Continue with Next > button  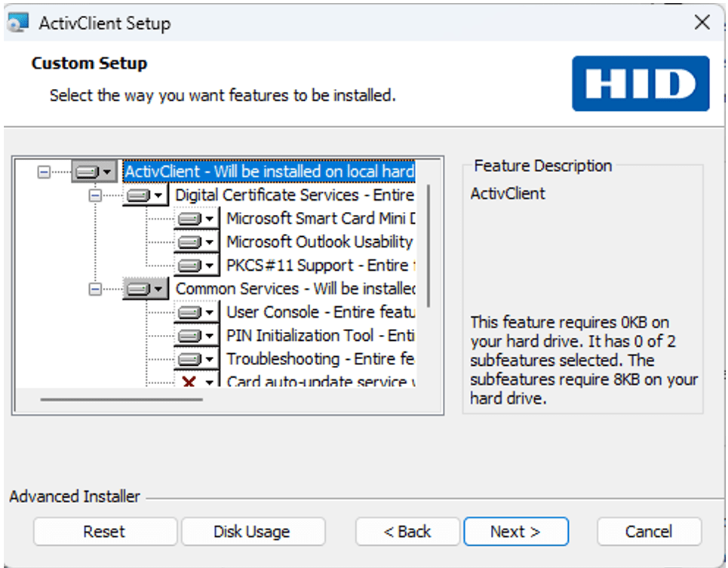tap(516, 531)
